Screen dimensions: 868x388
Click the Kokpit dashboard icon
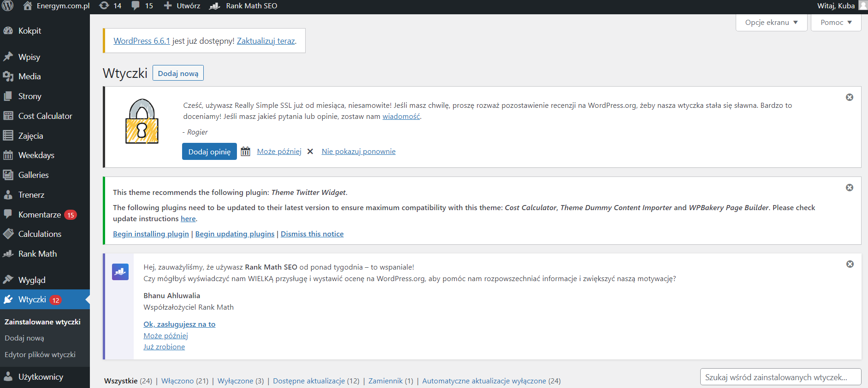(x=8, y=31)
